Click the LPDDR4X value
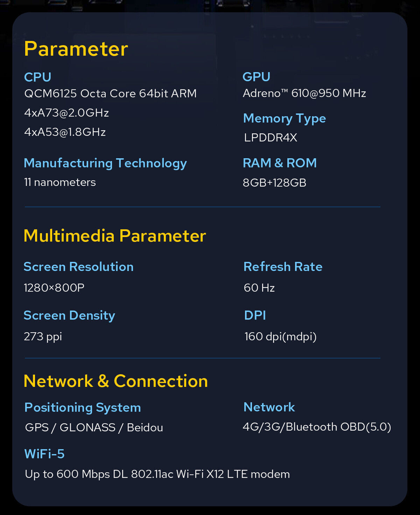This screenshot has height=515, width=420. point(271,138)
